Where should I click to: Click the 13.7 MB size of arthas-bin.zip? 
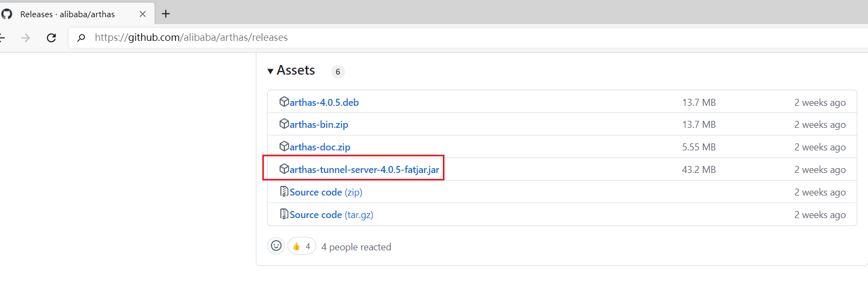(699, 125)
